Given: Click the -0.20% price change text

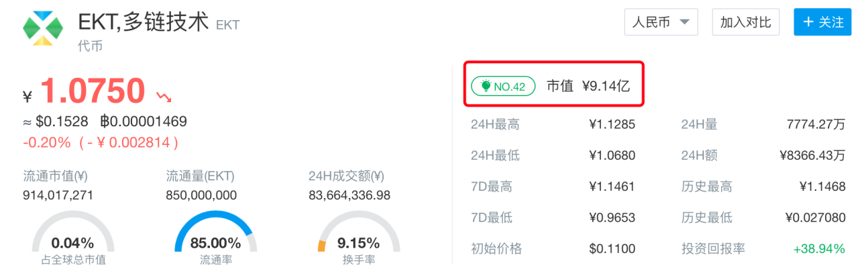Looking at the screenshot, I should point(47,142).
